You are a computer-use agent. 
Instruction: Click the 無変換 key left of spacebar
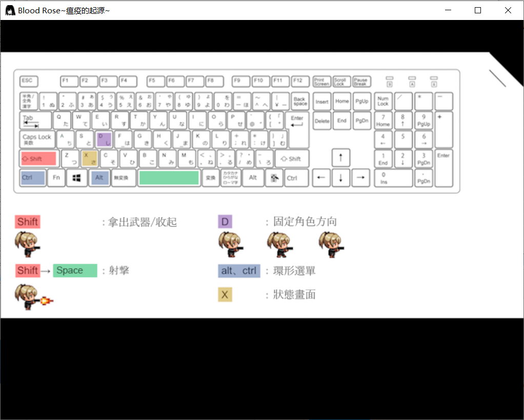coord(124,178)
